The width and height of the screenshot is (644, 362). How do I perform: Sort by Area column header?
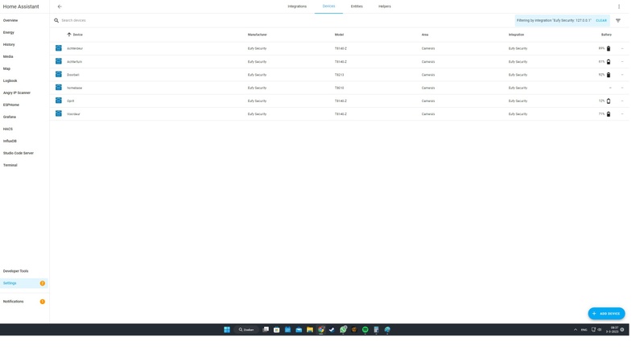(425, 35)
